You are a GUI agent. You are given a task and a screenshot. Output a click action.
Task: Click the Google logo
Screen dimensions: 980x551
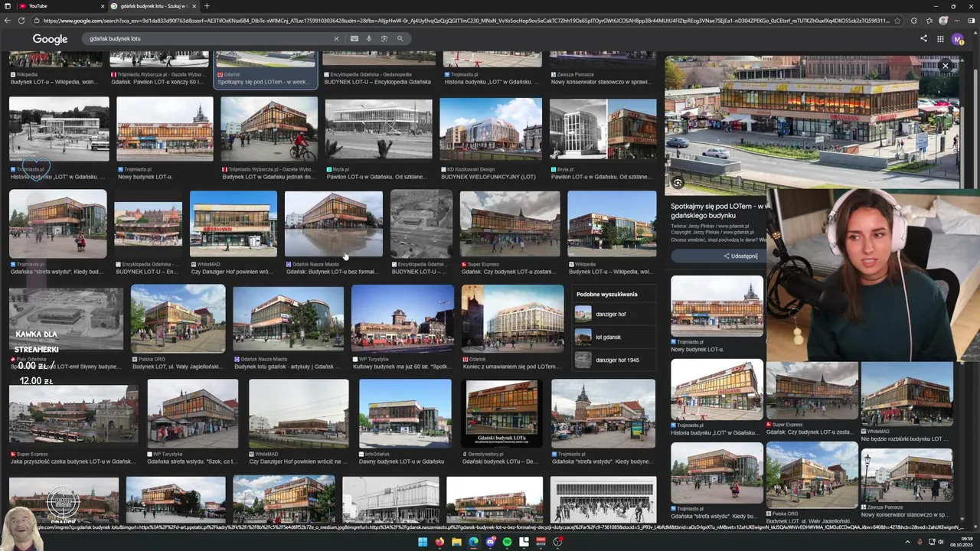tap(50, 39)
